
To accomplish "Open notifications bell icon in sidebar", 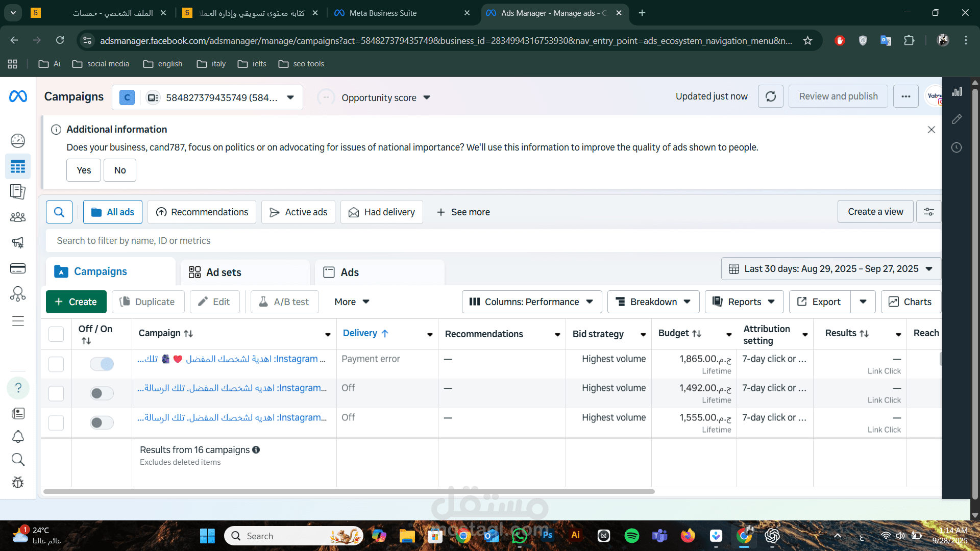I will 18,437.
